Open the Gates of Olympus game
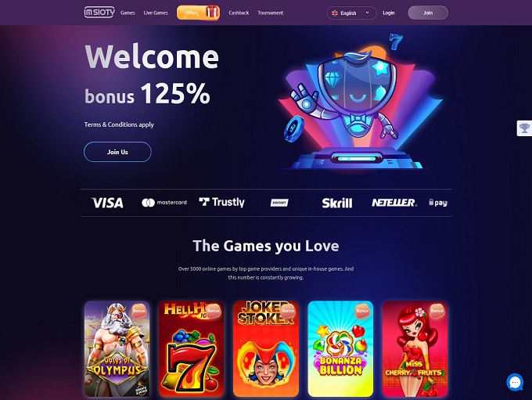Viewport: 532px width, 400px height. tap(117, 348)
